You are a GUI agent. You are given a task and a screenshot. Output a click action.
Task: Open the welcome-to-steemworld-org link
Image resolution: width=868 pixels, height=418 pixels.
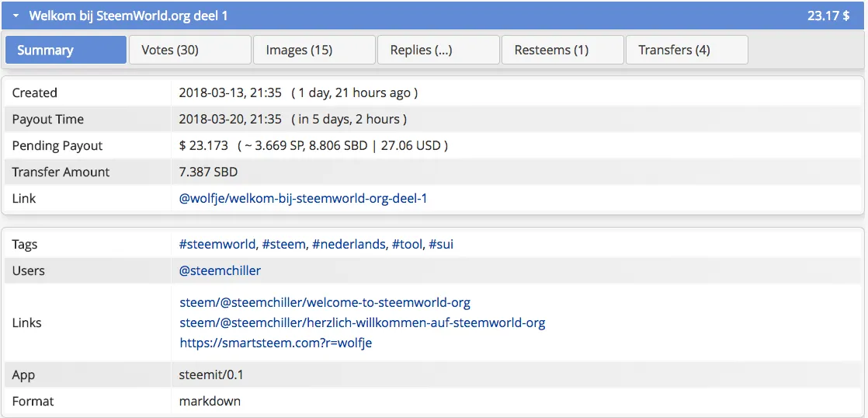tap(325, 302)
